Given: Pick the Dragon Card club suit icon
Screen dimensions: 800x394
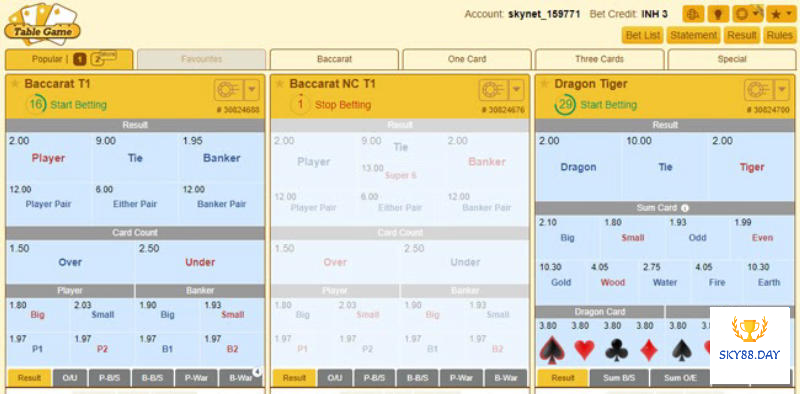Looking at the screenshot, I should click(x=616, y=350).
